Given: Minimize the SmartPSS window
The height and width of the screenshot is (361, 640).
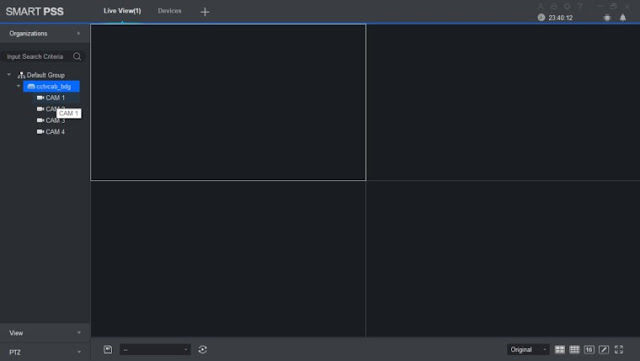Looking at the screenshot, I should pos(600,6).
